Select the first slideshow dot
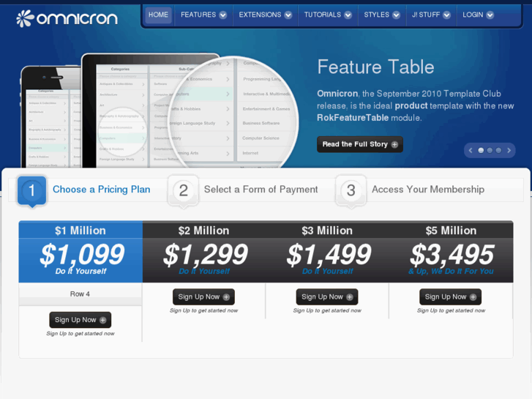 [481, 150]
